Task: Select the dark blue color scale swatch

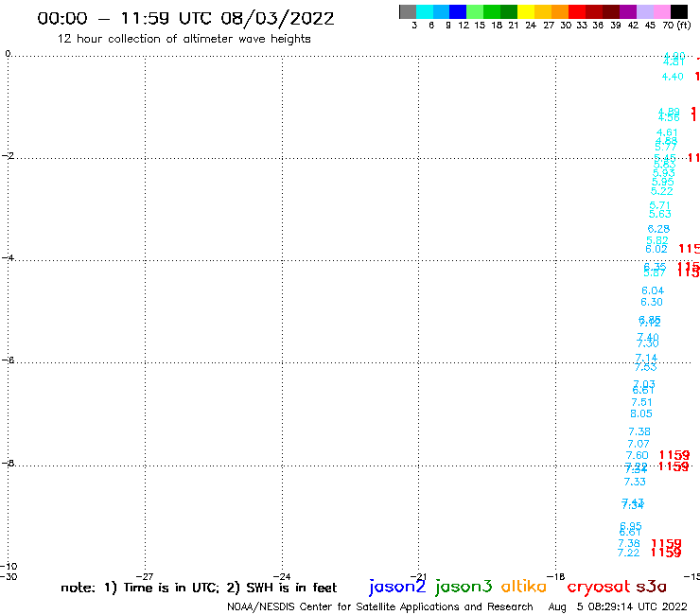Action: pos(458,11)
